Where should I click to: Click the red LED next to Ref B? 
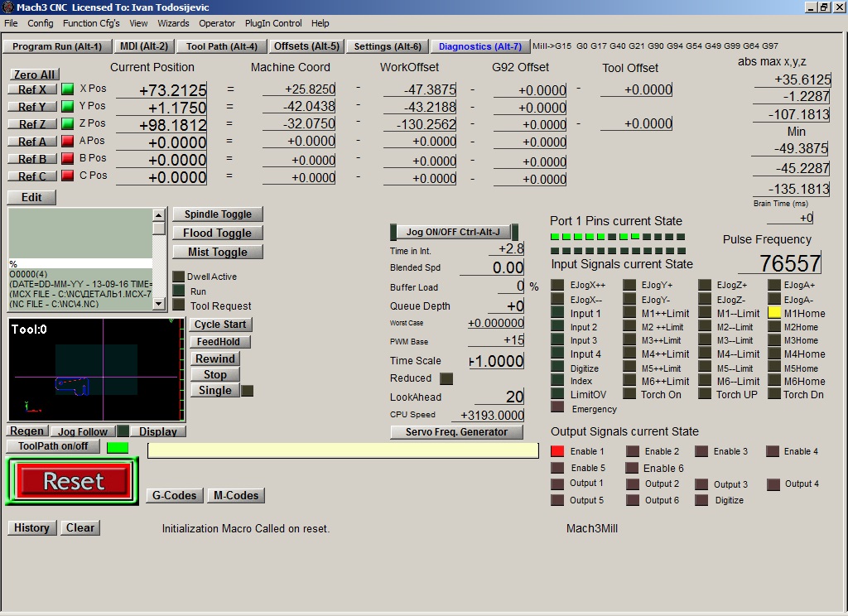pyautogui.click(x=68, y=158)
